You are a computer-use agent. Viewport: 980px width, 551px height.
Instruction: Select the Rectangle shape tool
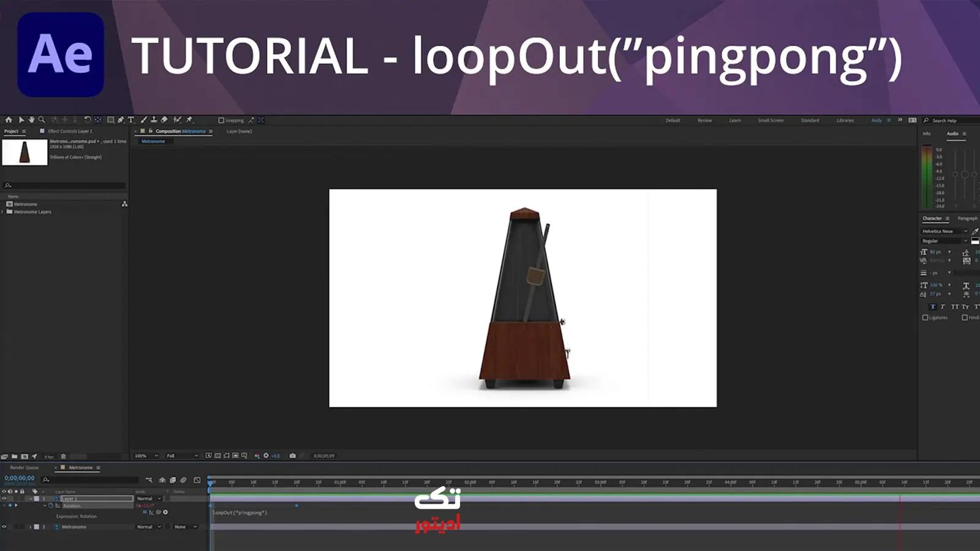pos(111,120)
